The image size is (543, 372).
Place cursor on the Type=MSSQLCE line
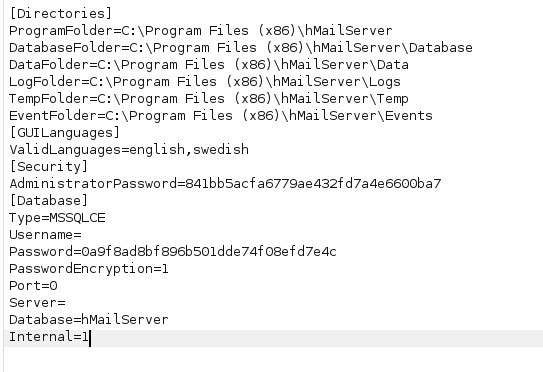point(57,217)
